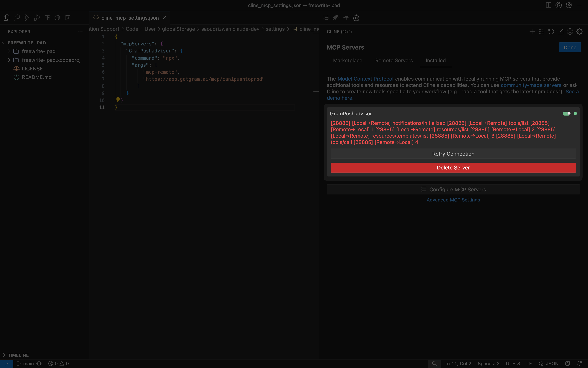Open Advanced MCP Settings link
The width and height of the screenshot is (588, 368).
tap(453, 200)
